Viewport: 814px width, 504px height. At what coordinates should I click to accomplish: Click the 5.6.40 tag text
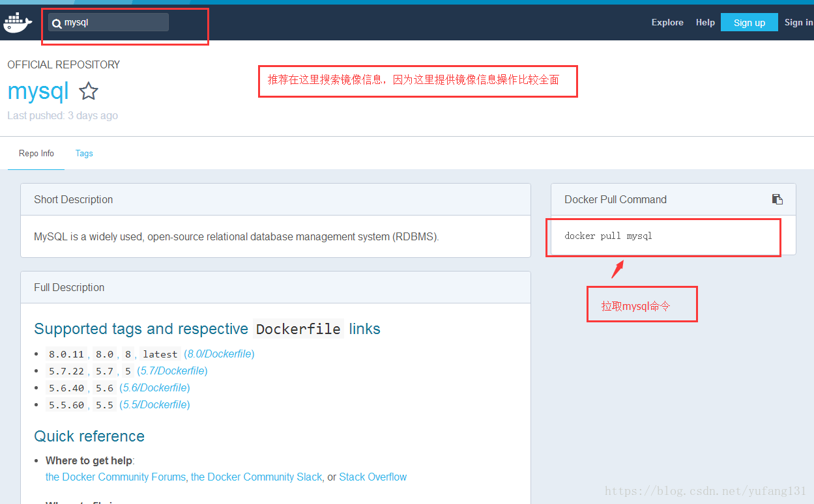(66, 388)
